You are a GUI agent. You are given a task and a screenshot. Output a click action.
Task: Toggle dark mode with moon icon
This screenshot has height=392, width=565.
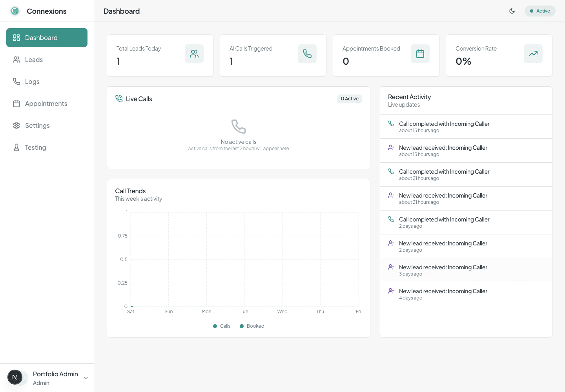tap(512, 11)
